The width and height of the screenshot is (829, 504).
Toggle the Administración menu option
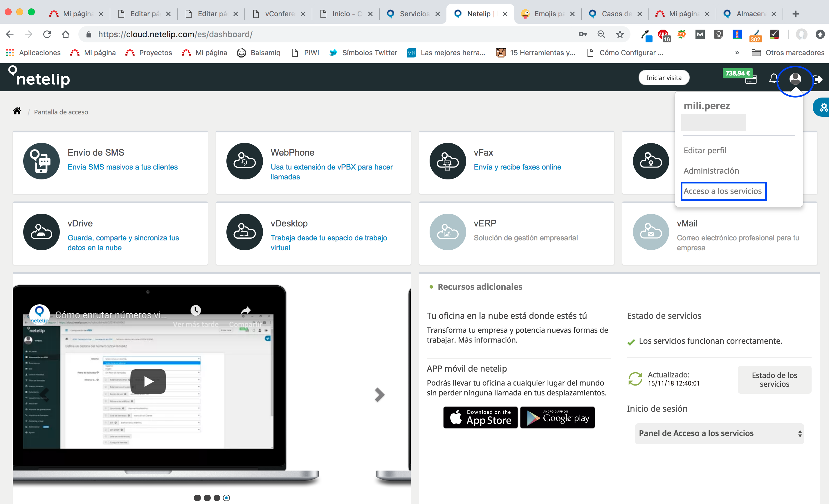[711, 171]
